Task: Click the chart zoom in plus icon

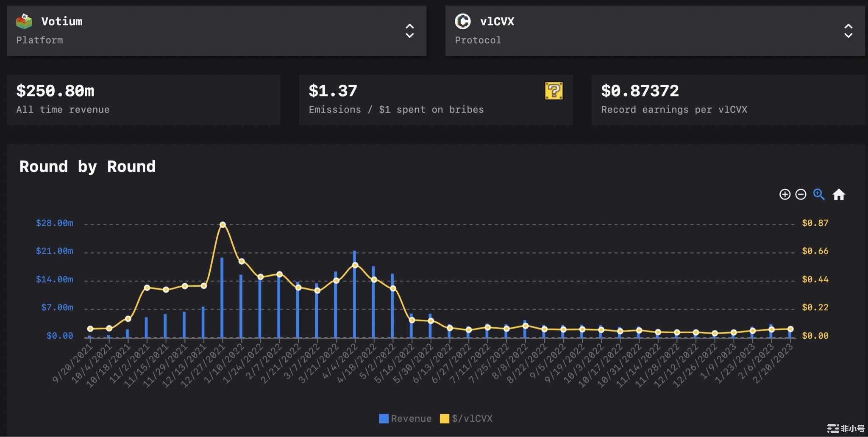Action: 785,194
